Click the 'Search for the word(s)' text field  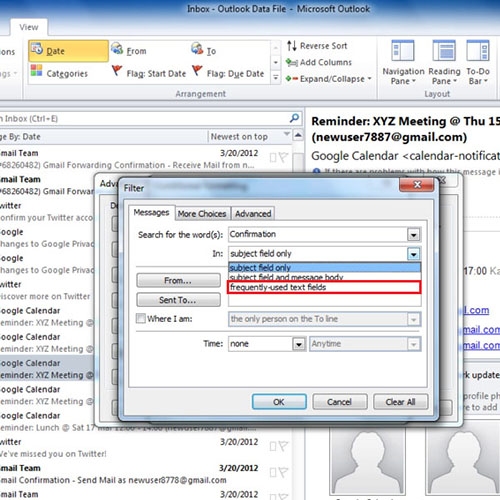(x=318, y=234)
